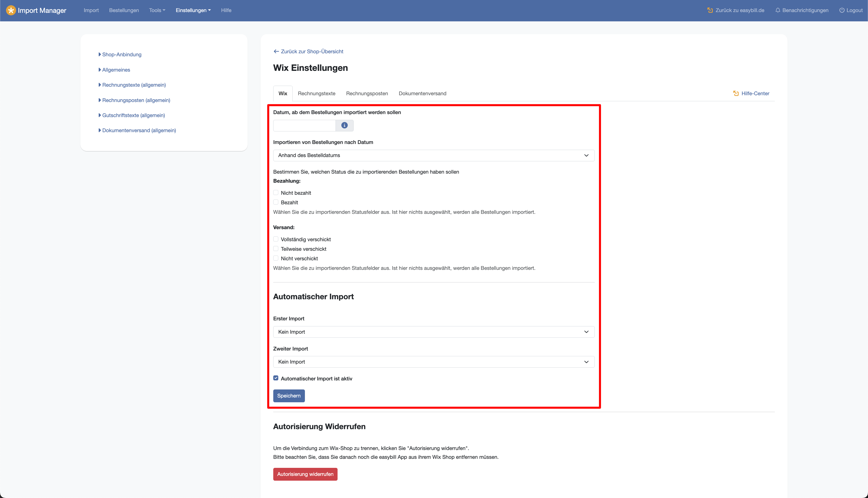Image resolution: width=868 pixels, height=498 pixels.
Task: Check Teilweise verschickt option
Action: pos(276,249)
